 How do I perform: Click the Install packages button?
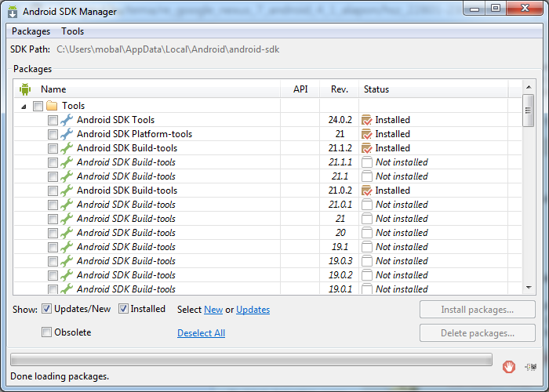click(x=477, y=310)
